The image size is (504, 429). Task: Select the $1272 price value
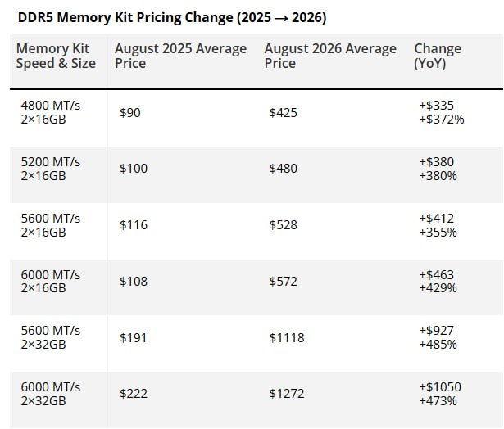(287, 394)
